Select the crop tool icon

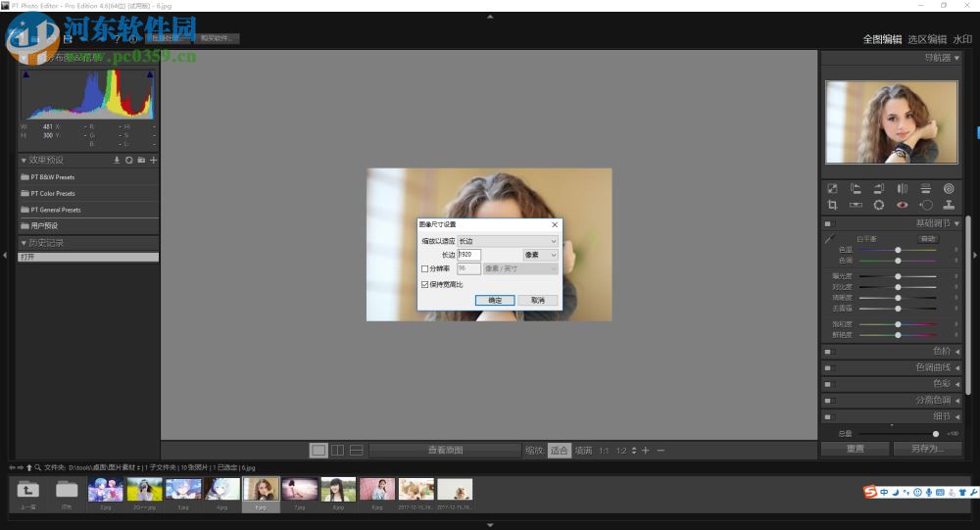point(832,205)
